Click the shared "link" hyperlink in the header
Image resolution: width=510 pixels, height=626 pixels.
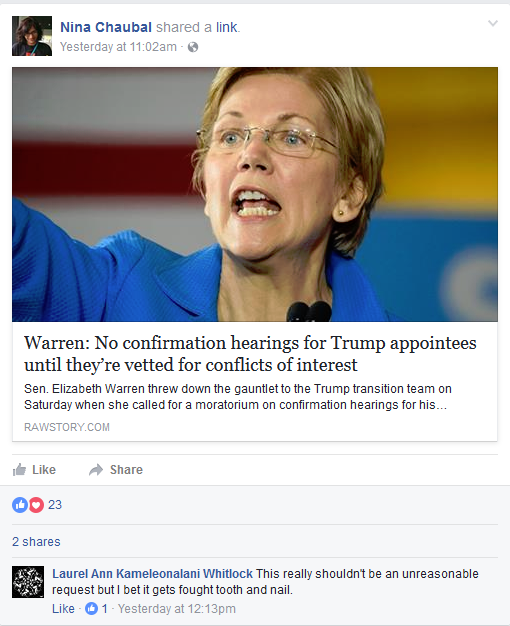coord(227,27)
